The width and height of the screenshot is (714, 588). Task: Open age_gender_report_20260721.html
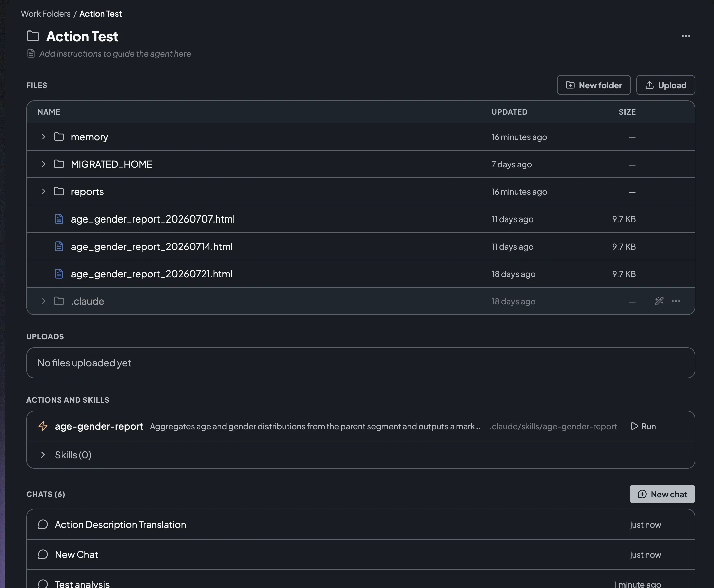click(x=152, y=274)
